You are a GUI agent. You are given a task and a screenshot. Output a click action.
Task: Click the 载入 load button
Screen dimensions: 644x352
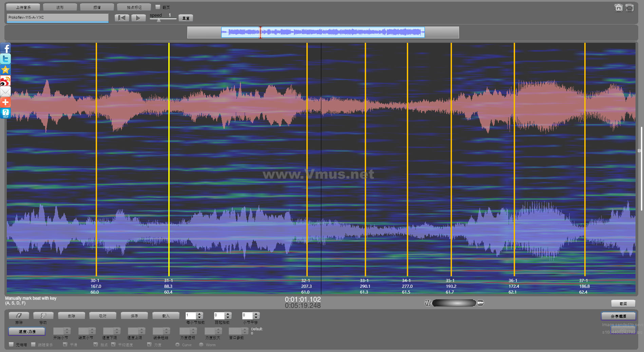tap(166, 316)
